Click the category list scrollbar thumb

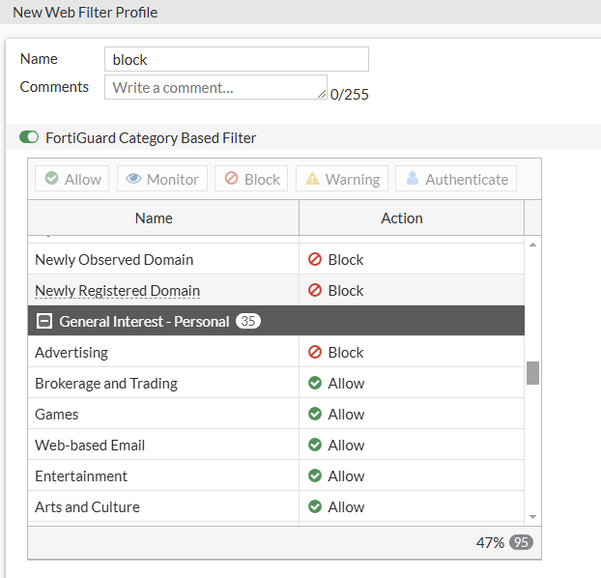pyautogui.click(x=533, y=373)
